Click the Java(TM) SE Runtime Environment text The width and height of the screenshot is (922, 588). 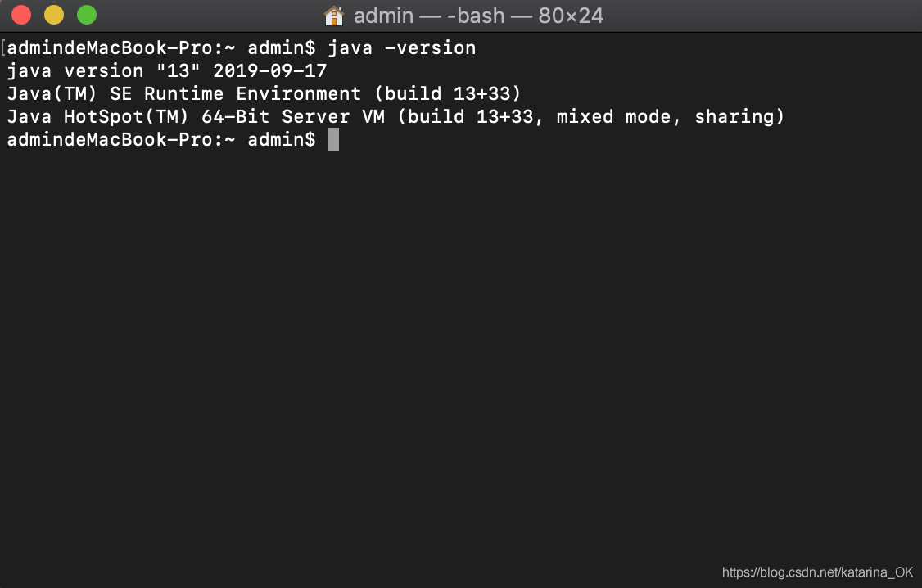tap(184, 93)
